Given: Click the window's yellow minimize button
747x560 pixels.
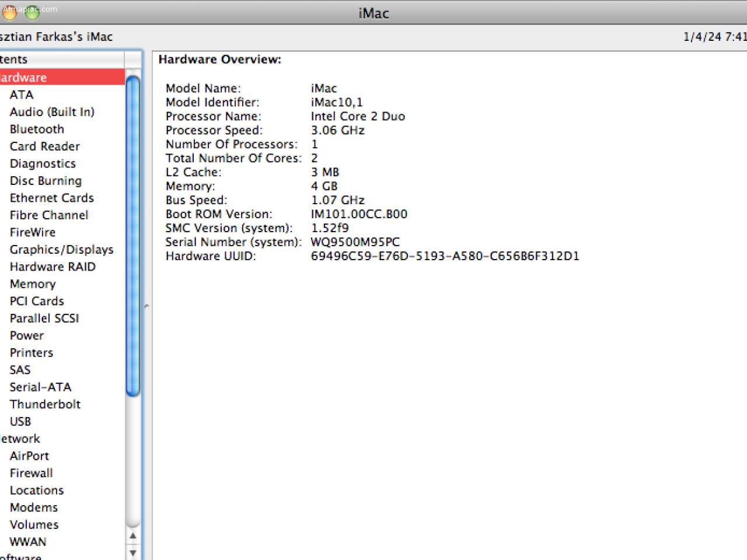Looking at the screenshot, I should coord(10,12).
